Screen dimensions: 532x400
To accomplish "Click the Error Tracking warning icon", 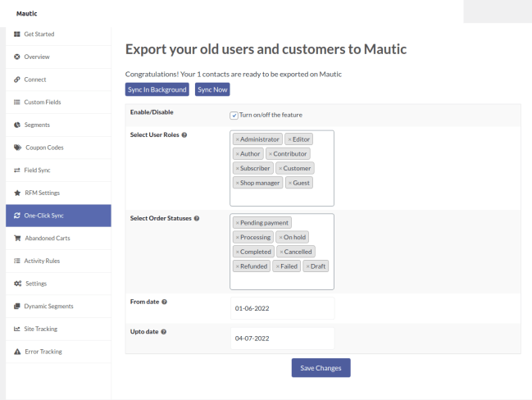I will (17, 352).
